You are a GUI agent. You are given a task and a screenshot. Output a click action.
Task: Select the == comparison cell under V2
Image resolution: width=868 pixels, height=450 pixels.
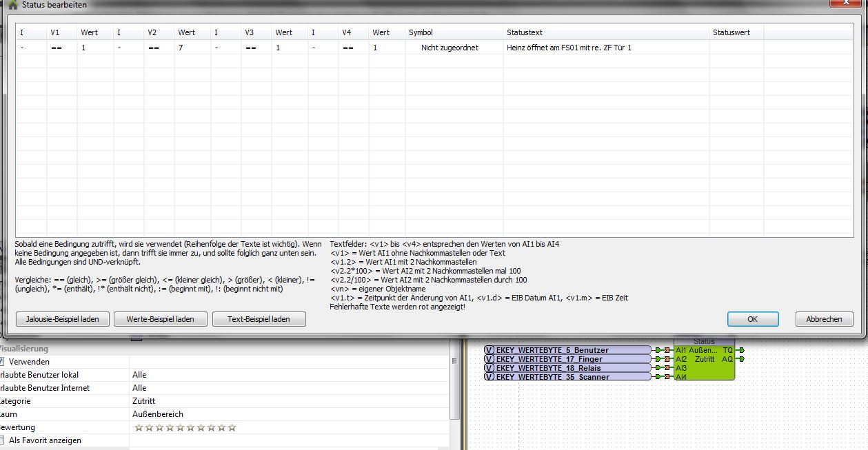pos(159,48)
